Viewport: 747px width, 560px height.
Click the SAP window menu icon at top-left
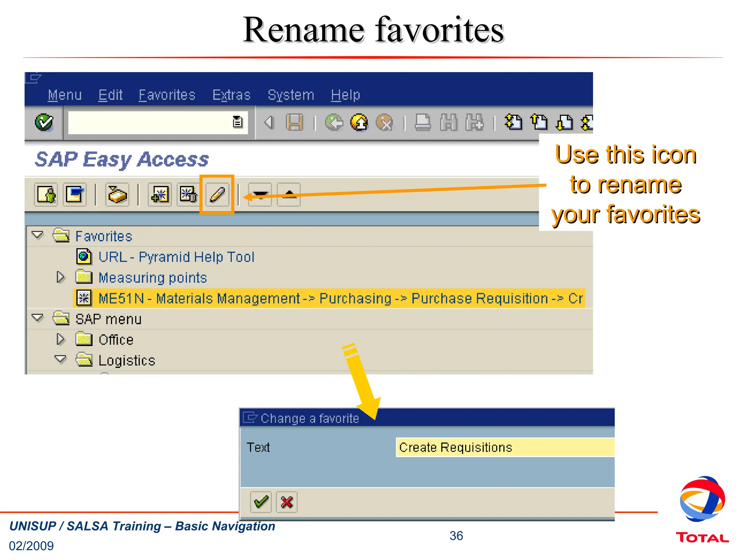pyautogui.click(x=34, y=78)
